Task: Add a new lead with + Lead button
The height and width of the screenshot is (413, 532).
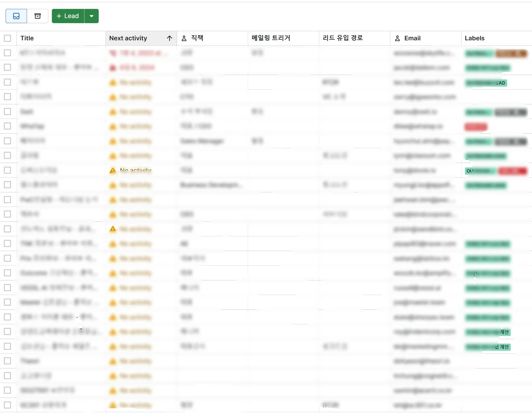Action: coord(68,16)
